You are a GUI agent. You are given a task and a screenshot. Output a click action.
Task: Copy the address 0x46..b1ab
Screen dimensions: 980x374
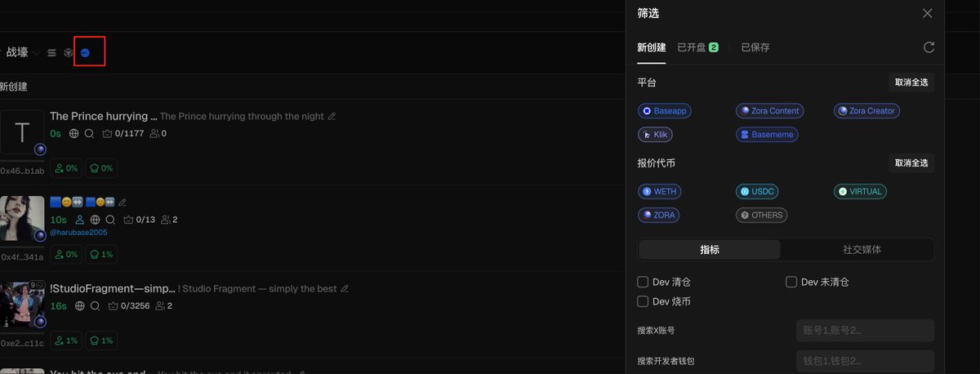point(22,171)
